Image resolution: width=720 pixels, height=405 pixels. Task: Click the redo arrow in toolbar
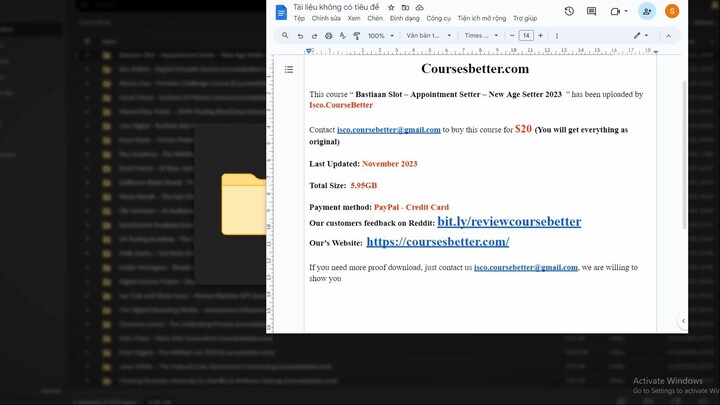pos(314,36)
